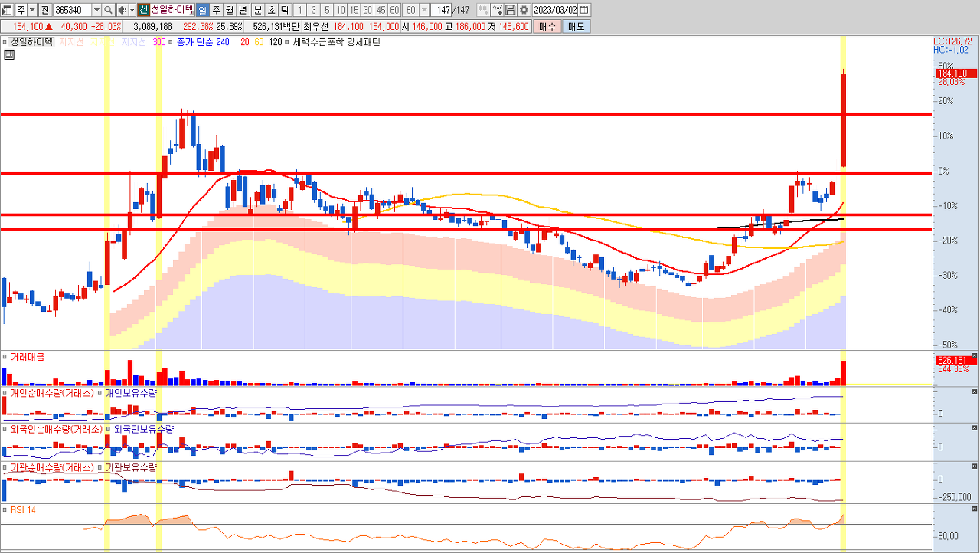Open stock search magnifier
The height and width of the screenshot is (553, 980).
[108, 10]
